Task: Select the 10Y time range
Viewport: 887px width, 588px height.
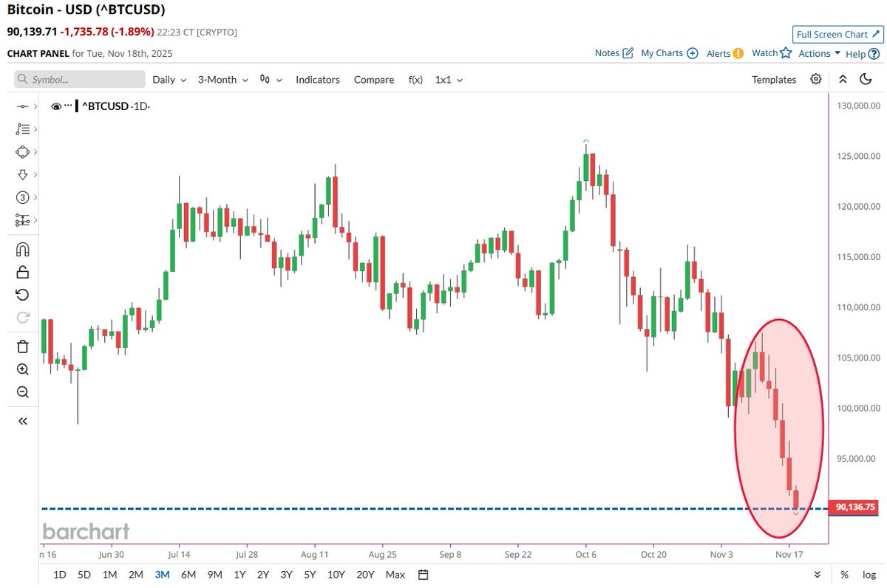Action: [336, 574]
